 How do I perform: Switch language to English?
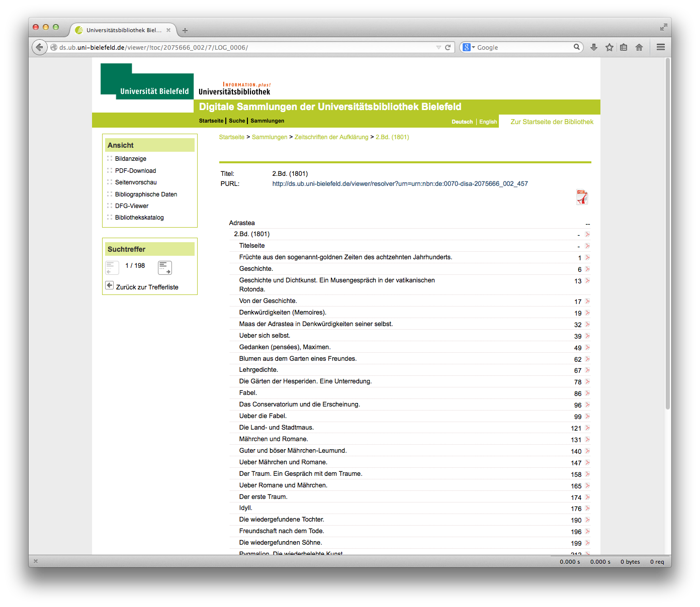coord(488,122)
